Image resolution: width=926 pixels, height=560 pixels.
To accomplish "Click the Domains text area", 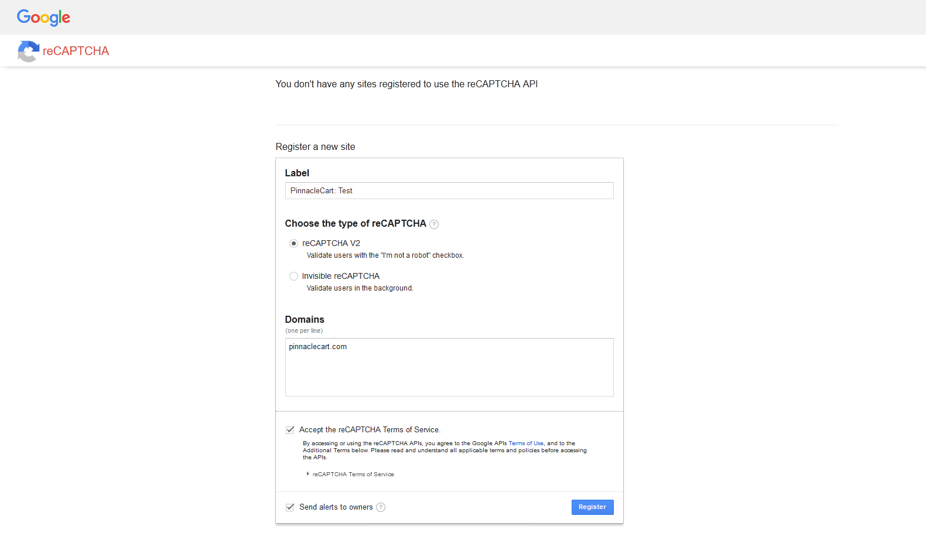I will pyautogui.click(x=449, y=367).
